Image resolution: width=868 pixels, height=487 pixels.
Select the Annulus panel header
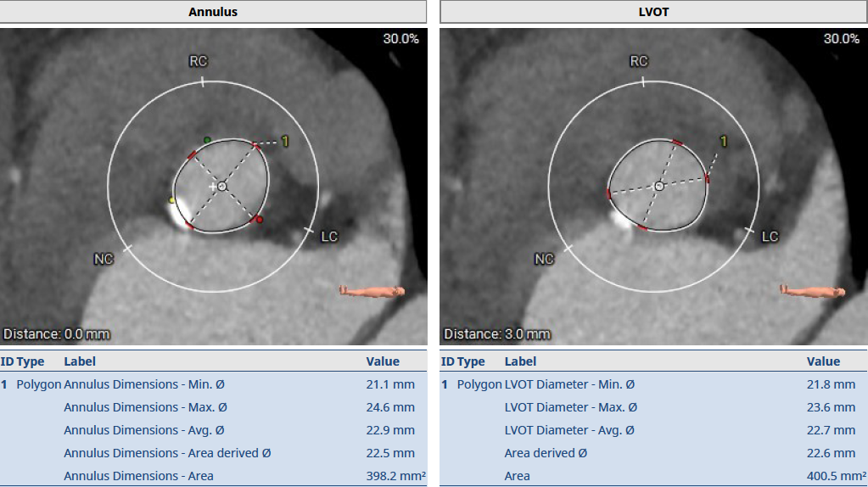pyautogui.click(x=213, y=12)
